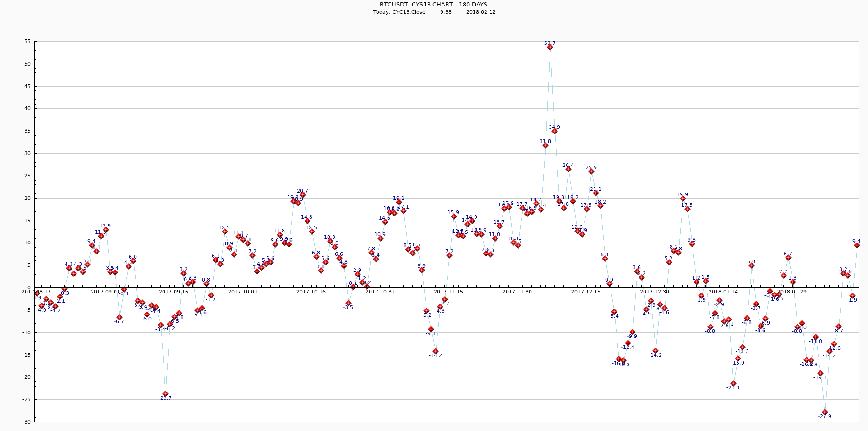Click the Today CYC13 Close subtitle text
The height and width of the screenshot is (431, 868).
[x=434, y=12]
